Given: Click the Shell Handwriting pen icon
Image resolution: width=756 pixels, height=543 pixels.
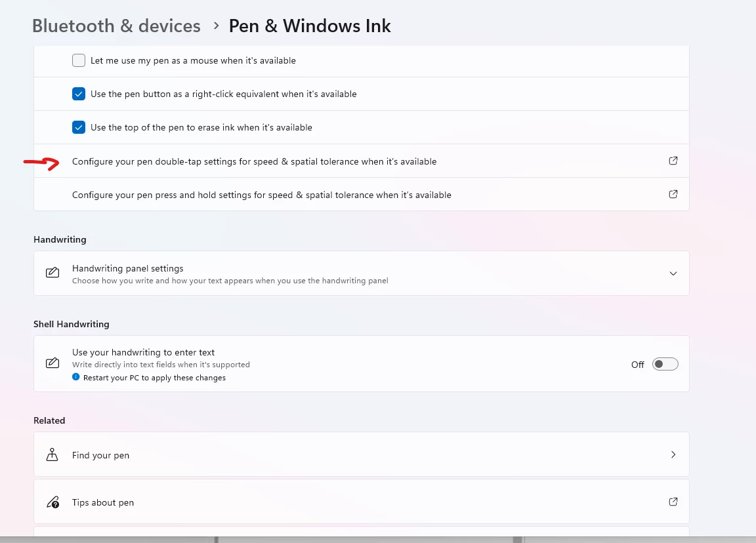Looking at the screenshot, I should (52, 363).
